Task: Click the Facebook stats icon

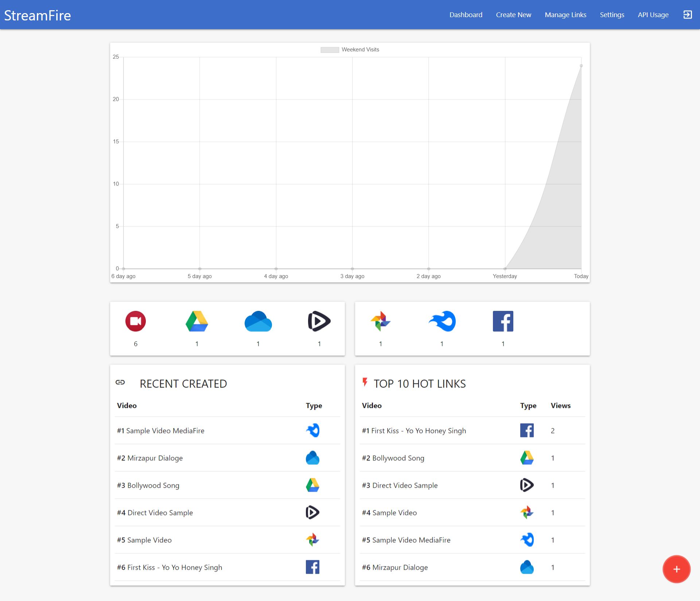Action: [x=503, y=321]
